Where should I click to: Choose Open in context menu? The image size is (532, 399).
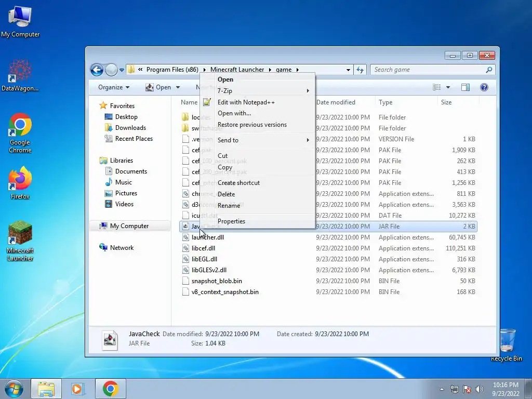[x=258, y=79]
